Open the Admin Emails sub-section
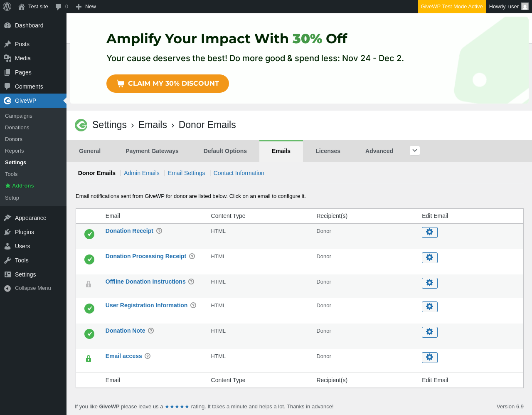The image size is (532, 415). 141,173
